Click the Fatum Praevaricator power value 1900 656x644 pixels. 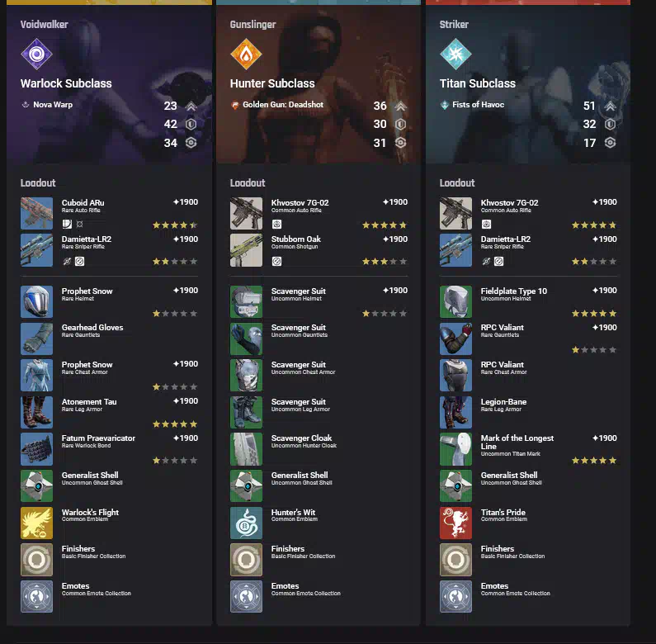pos(186,438)
